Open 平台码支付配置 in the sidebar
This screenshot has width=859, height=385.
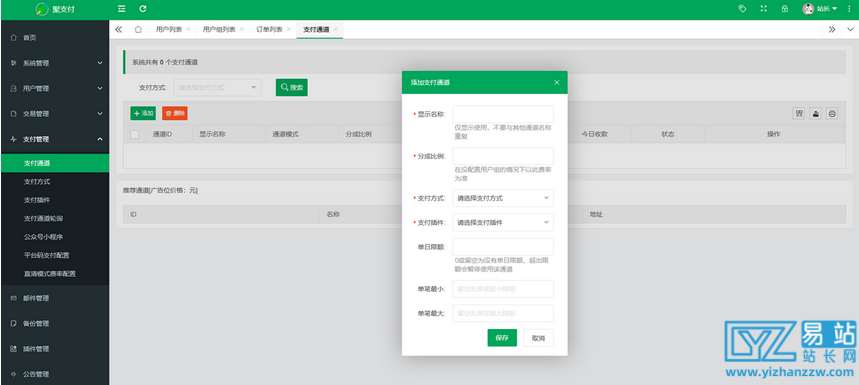(x=55, y=255)
